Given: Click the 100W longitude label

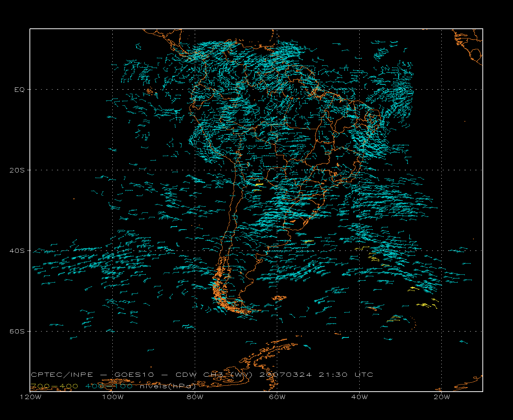Looking at the screenshot, I should [113, 397].
